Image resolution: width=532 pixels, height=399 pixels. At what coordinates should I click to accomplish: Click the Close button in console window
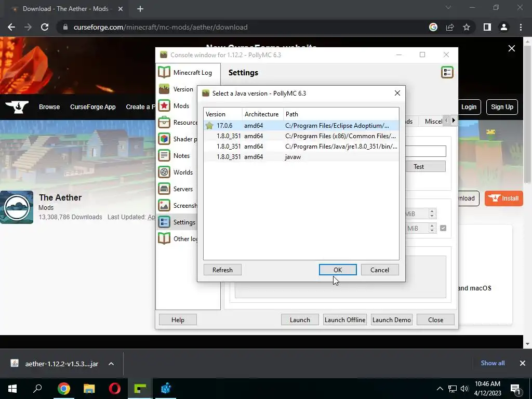pos(436,320)
